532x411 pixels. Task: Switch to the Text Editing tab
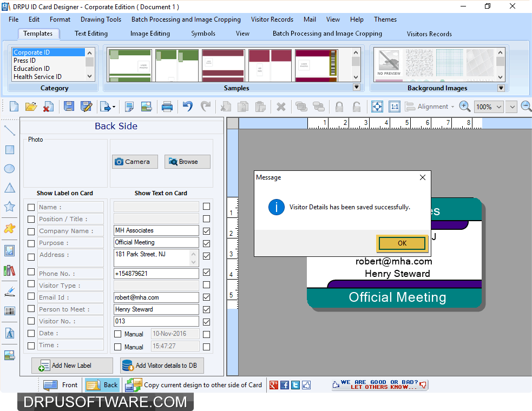click(90, 34)
